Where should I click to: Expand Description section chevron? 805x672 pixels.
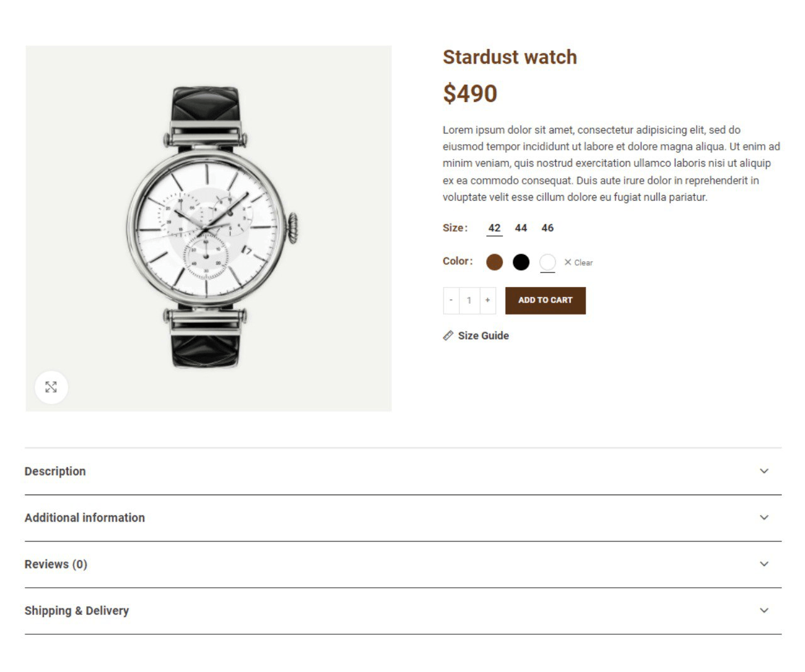click(764, 471)
